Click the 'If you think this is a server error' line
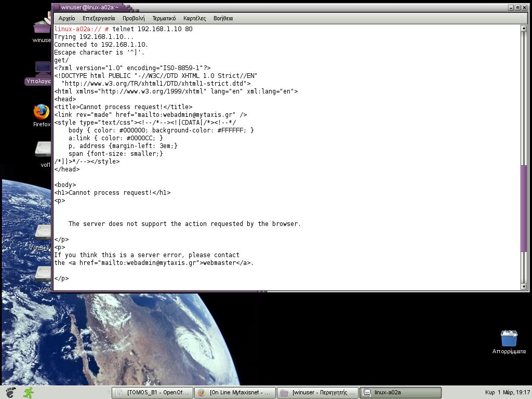Screen dimensions: 532x399 [x=147, y=255]
